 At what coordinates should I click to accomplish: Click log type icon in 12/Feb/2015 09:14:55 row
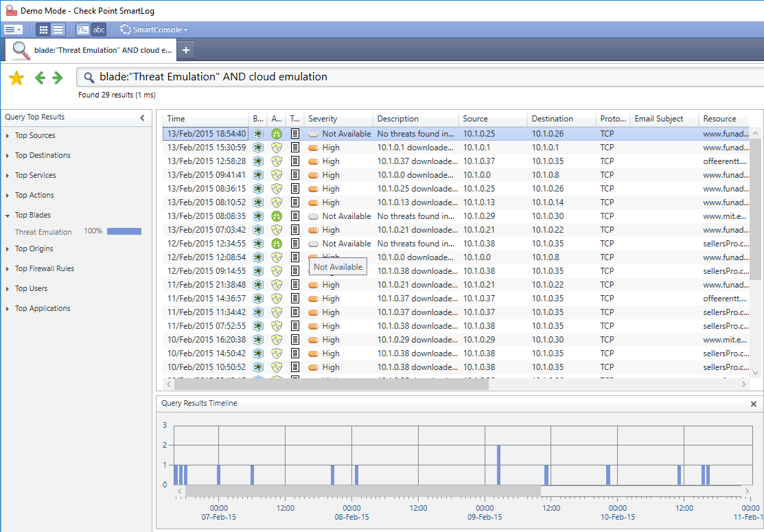[x=294, y=271]
